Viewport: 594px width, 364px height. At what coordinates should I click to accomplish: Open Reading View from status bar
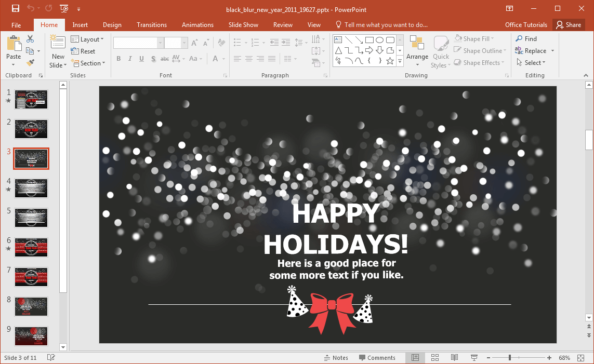click(x=454, y=358)
